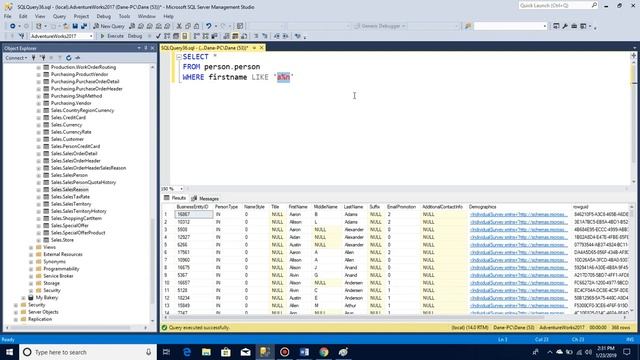This screenshot has width=640, height=360.
Task: Open the AdventureWorks2017 database dropdown
Action: (x=91, y=36)
